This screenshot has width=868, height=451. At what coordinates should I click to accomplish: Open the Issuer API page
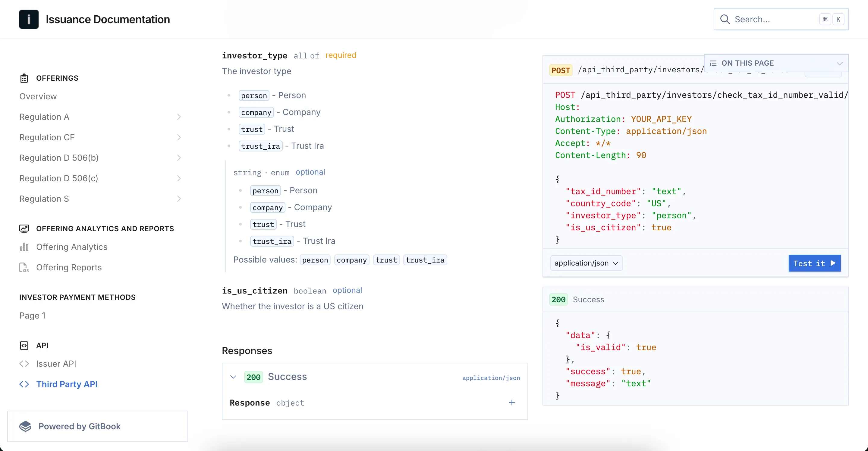56,364
